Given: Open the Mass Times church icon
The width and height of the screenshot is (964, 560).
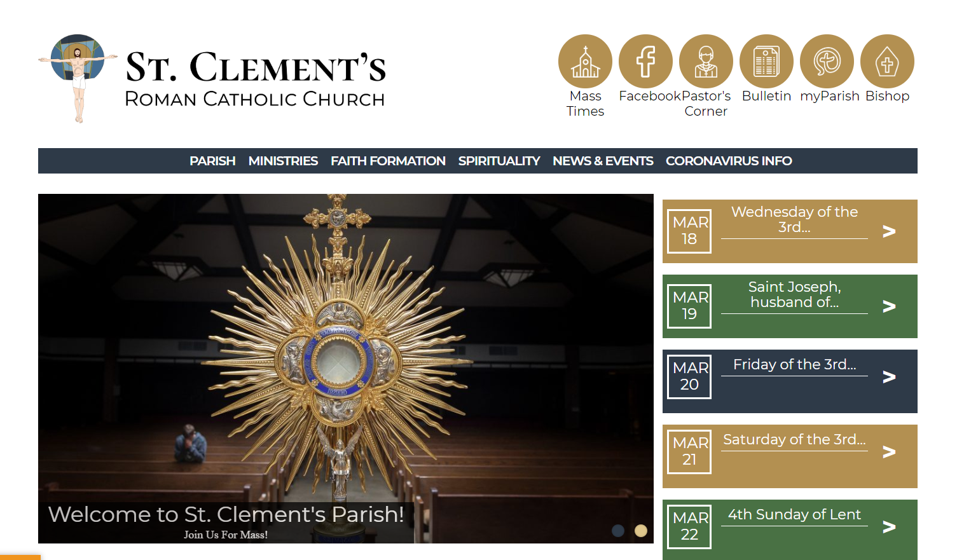Looking at the screenshot, I should click(x=585, y=62).
